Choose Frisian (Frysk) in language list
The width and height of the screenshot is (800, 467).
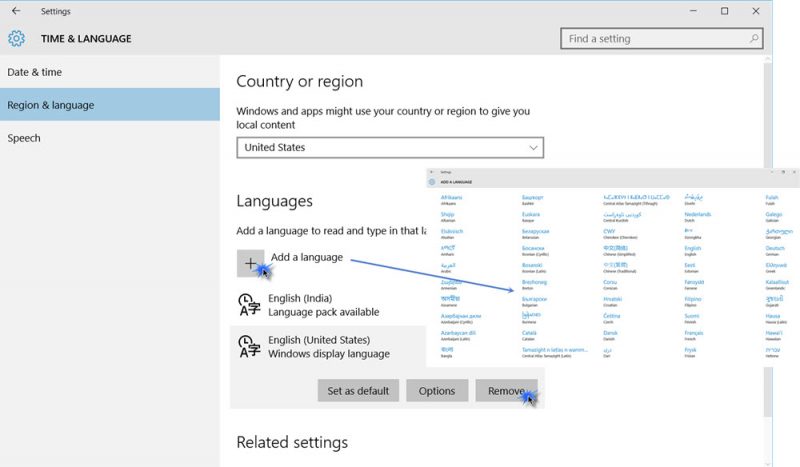tap(690, 352)
